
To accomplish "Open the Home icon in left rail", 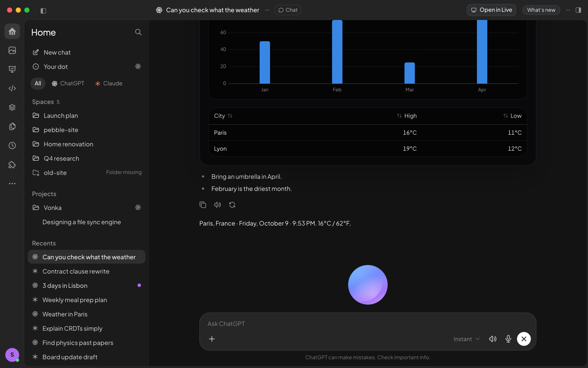I will point(12,32).
